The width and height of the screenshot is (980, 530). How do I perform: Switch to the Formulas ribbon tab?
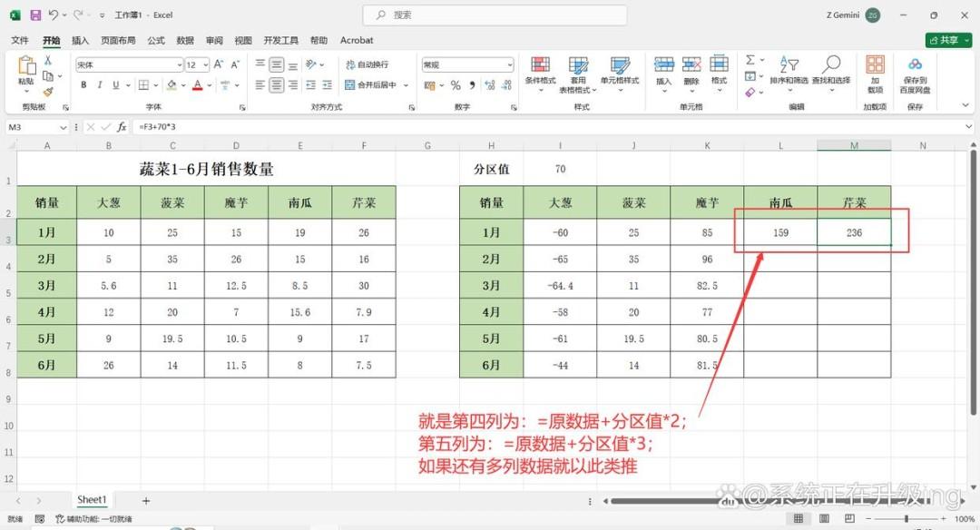coord(156,40)
